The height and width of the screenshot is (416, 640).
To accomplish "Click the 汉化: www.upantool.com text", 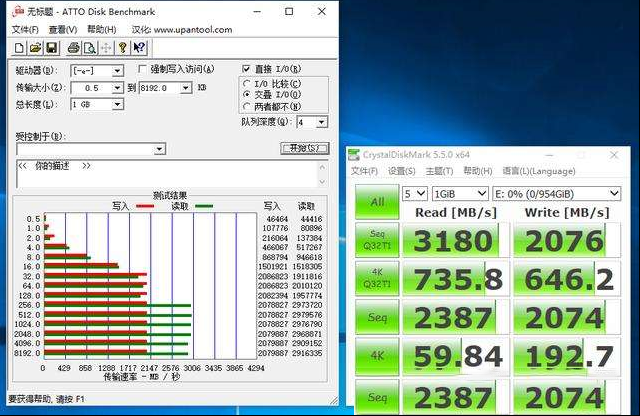I will [182, 30].
